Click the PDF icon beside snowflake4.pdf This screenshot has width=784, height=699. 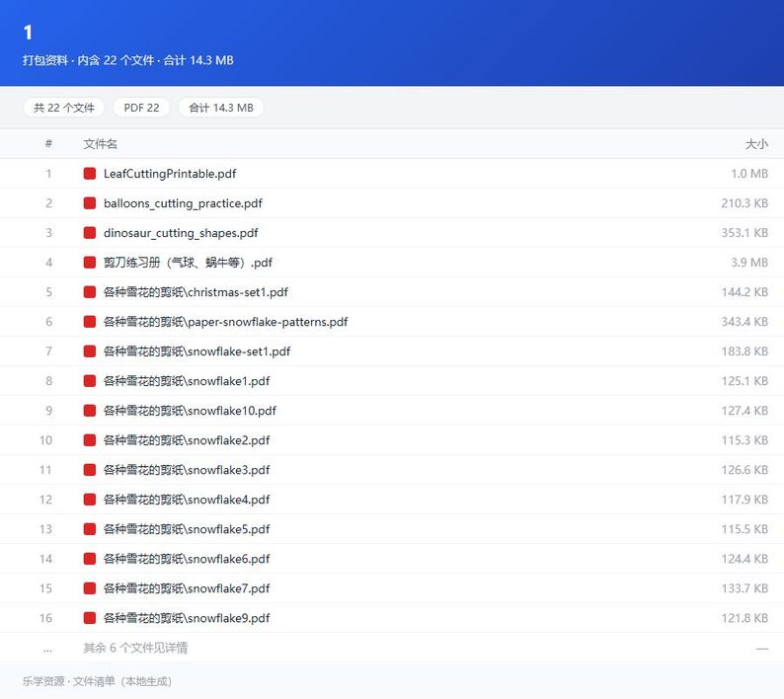tap(90, 500)
